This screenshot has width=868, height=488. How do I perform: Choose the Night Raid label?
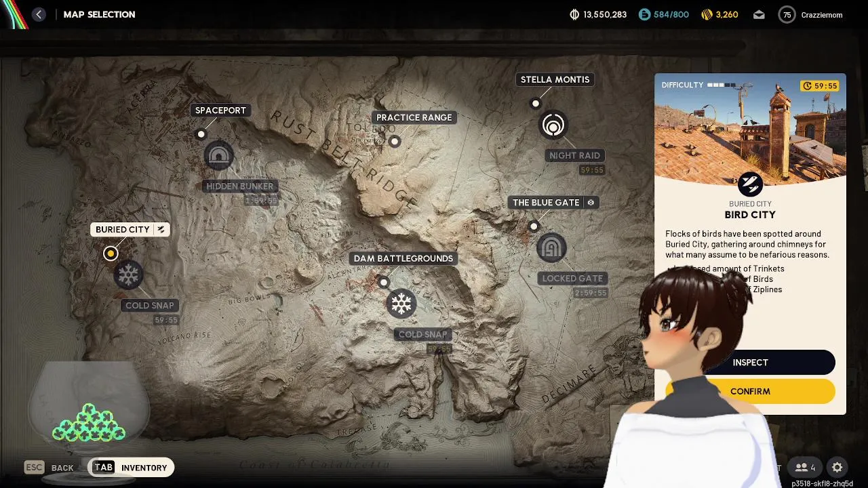coord(574,155)
